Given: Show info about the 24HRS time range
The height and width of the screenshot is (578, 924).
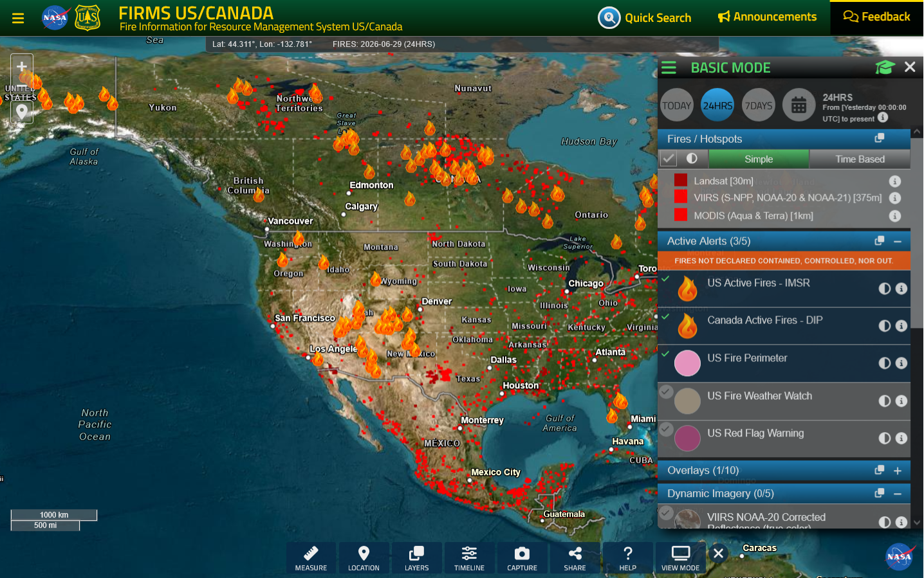Looking at the screenshot, I should [x=883, y=117].
